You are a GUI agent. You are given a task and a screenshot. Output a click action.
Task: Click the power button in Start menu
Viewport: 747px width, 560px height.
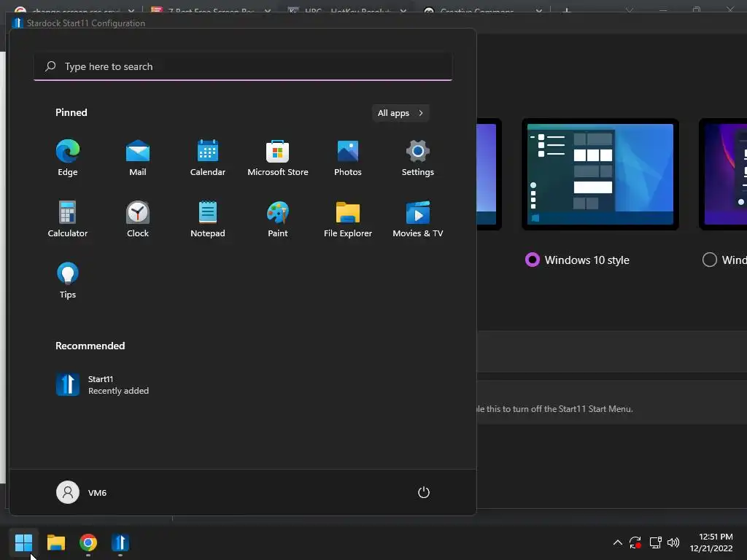424,492
